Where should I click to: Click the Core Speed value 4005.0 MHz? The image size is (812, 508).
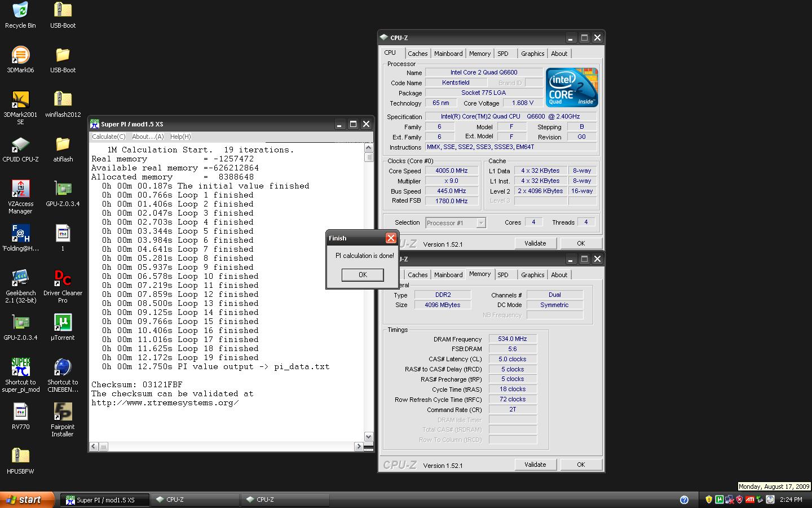[x=452, y=170]
